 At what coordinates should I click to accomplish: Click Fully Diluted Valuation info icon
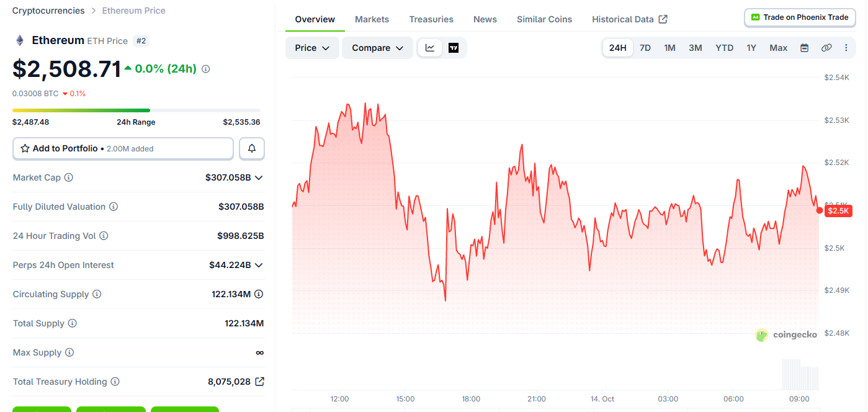pos(114,207)
